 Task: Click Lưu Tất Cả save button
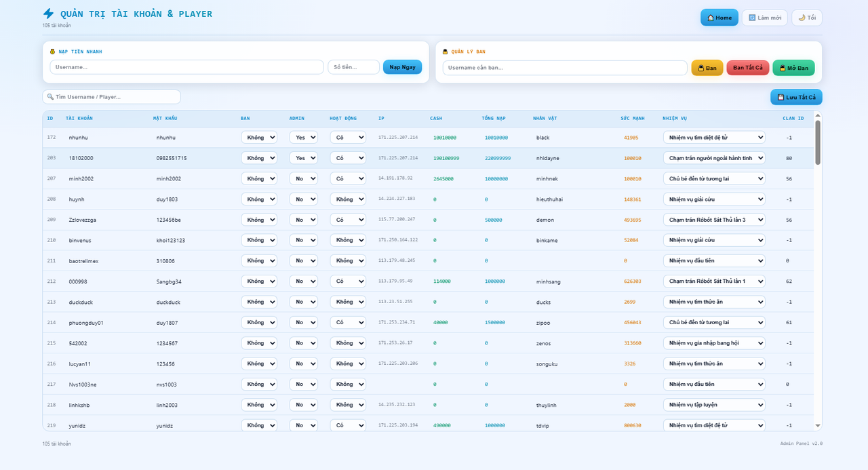(796, 97)
